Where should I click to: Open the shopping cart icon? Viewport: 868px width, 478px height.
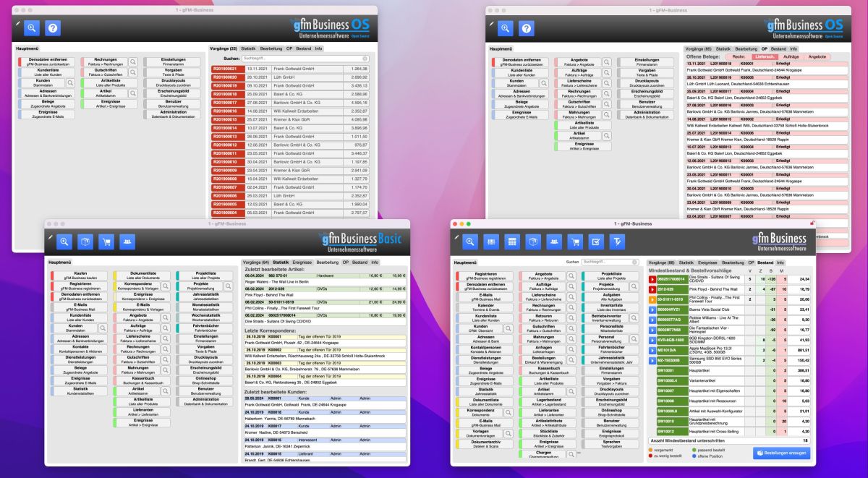[576, 242]
